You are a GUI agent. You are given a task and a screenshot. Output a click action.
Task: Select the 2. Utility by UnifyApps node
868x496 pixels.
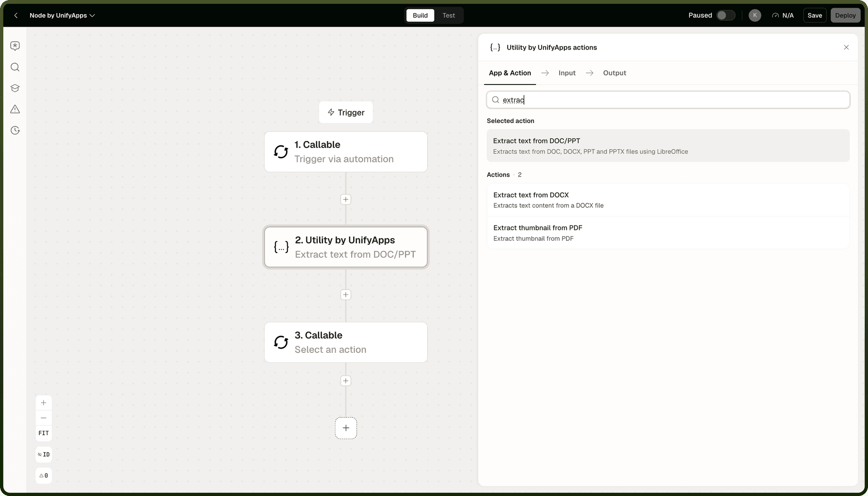[x=346, y=247]
